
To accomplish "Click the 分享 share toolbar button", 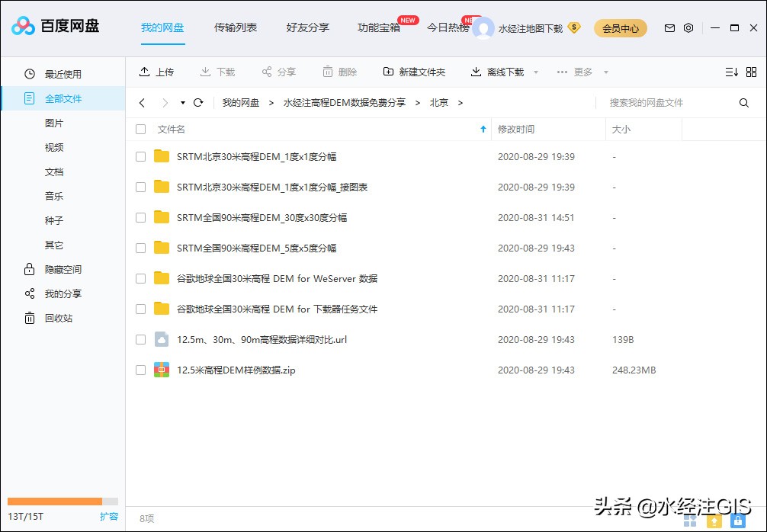I will (279, 72).
